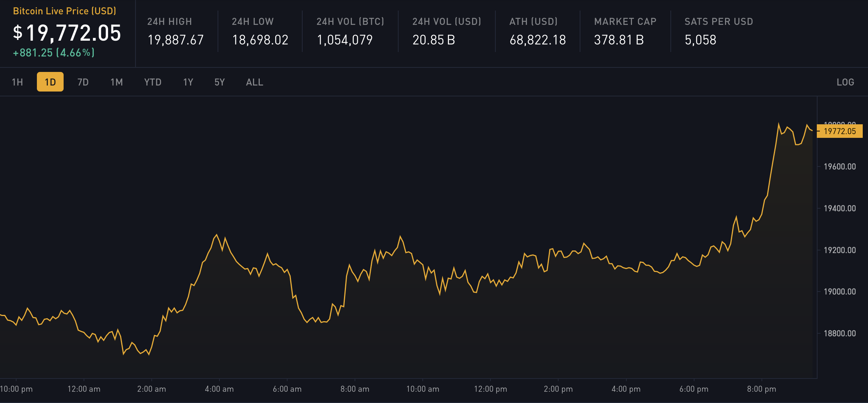Viewport: 868px width, 403px height.
Task: Select the 24H high value 19,887.67
Action: click(x=175, y=40)
